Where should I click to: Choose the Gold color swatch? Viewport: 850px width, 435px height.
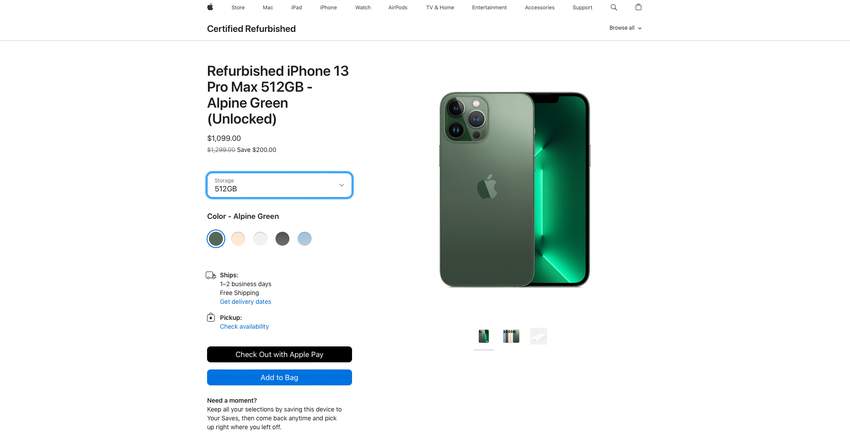(x=238, y=239)
